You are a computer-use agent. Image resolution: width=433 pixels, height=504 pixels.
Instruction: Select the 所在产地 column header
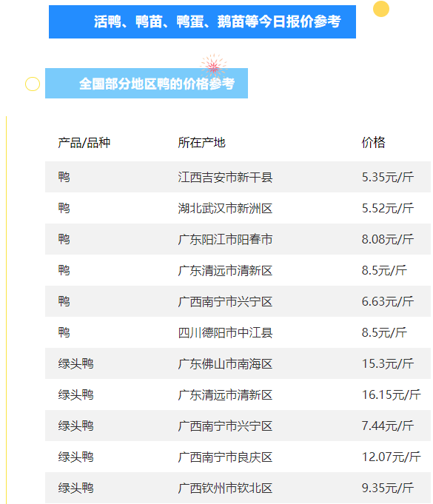(201, 142)
